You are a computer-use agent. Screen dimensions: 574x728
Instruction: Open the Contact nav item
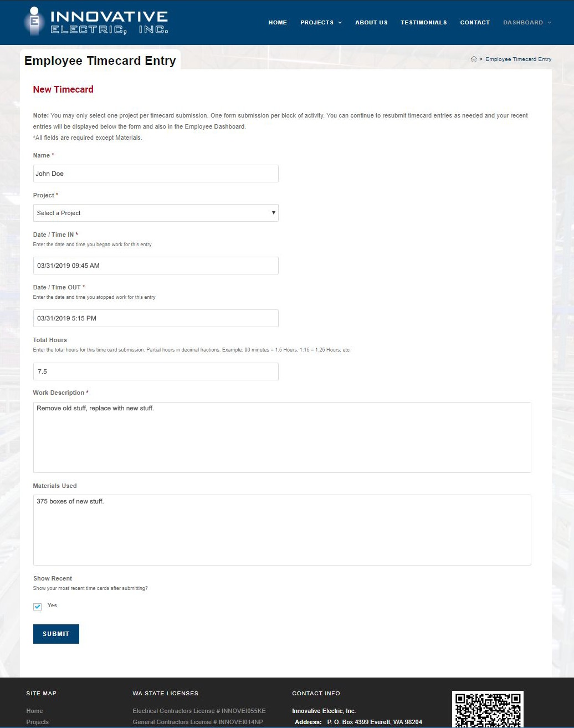[475, 23]
